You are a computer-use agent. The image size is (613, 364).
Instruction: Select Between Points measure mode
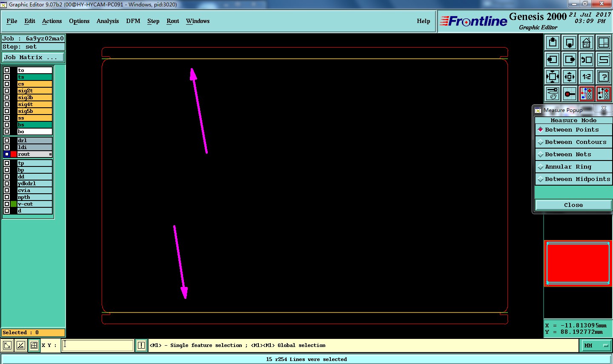(573, 130)
